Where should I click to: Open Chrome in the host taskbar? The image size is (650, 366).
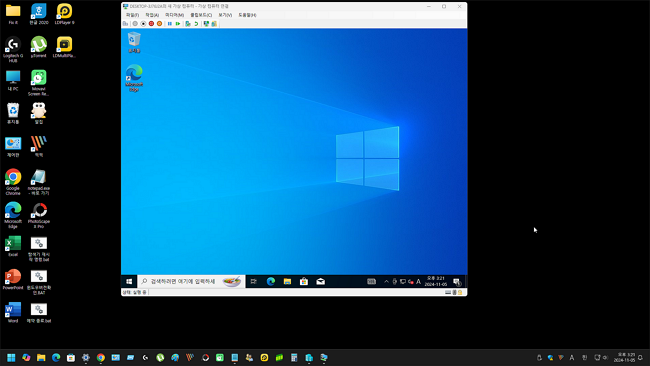coord(101,357)
